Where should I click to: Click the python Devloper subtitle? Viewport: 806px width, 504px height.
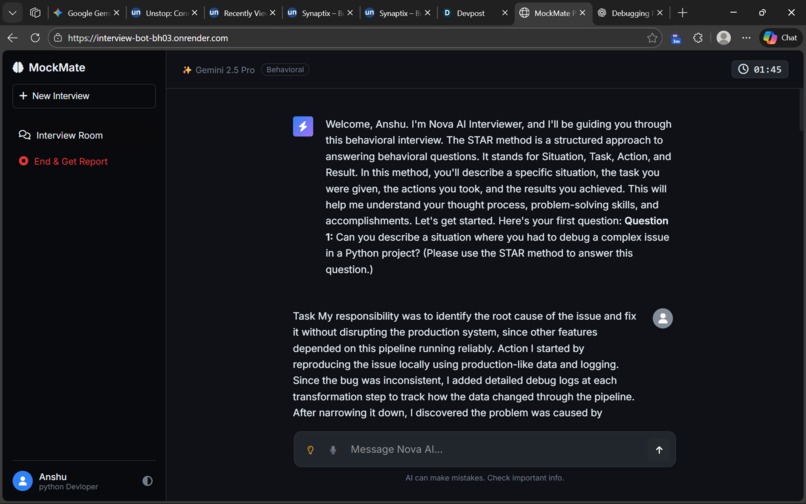coord(68,487)
